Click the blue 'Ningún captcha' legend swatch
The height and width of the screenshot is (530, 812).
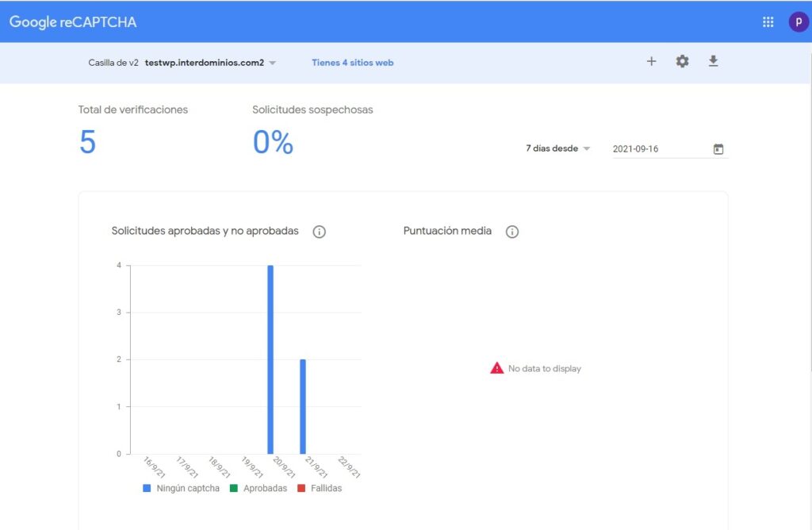[147, 488]
